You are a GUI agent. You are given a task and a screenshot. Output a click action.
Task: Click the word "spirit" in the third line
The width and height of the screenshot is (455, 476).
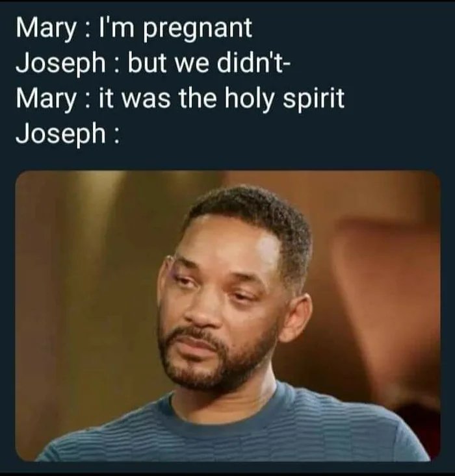click(x=314, y=99)
